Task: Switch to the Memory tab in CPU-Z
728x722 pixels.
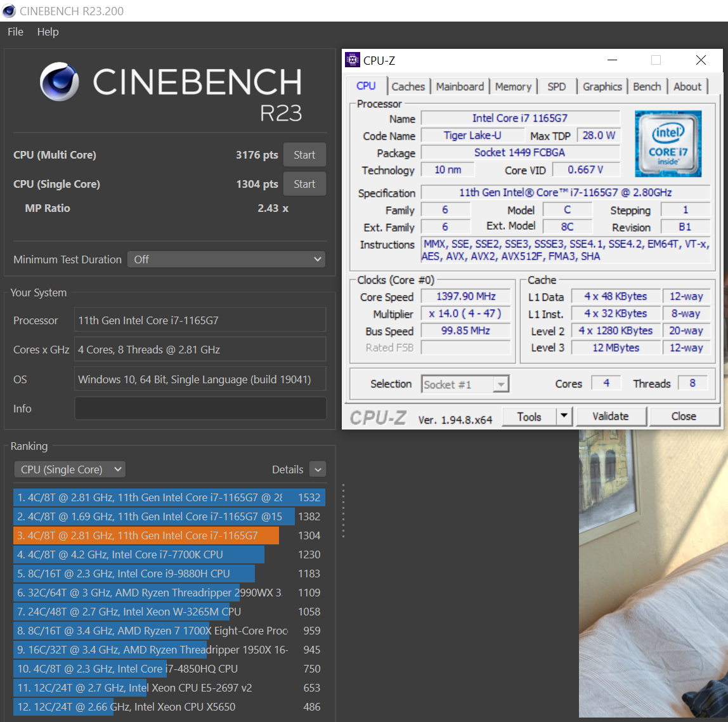Action: coord(513,86)
